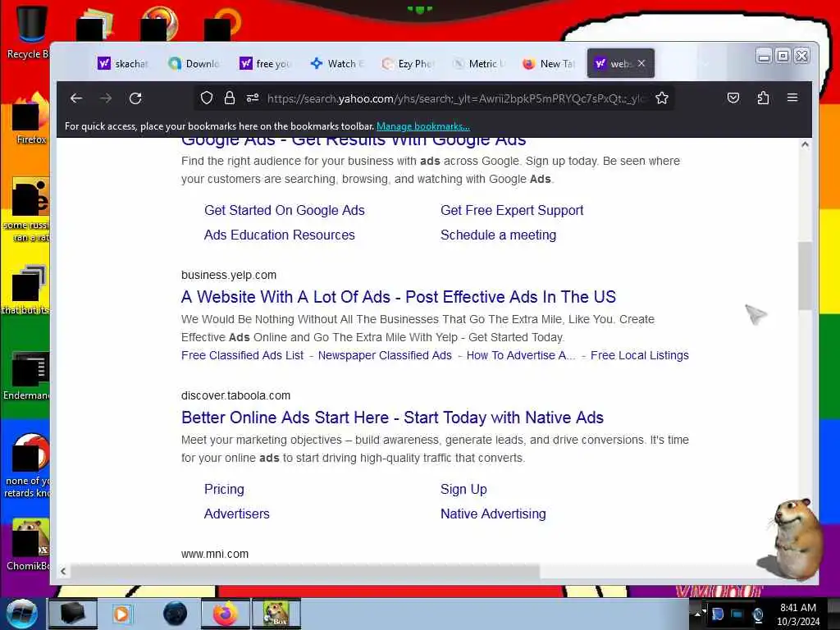Select the 'none of yo...' desktop icon
Viewport: 840px width, 630px height.
[28, 466]
